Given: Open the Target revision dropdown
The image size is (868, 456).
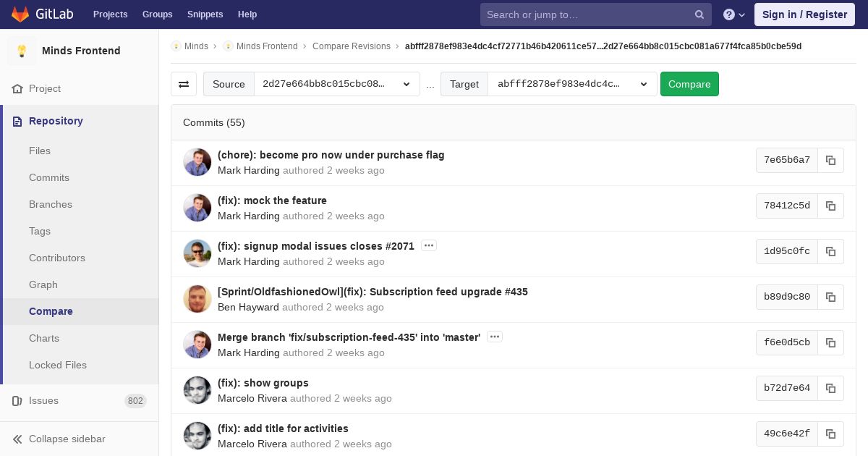Looking at the screenshot, I should [573, 84].
